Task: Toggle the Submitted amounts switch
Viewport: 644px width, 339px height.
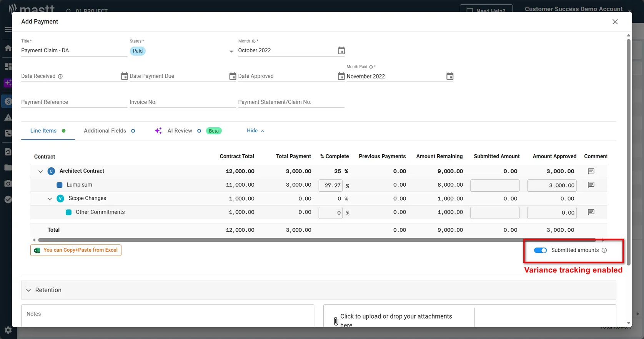Action: [540, 250]
